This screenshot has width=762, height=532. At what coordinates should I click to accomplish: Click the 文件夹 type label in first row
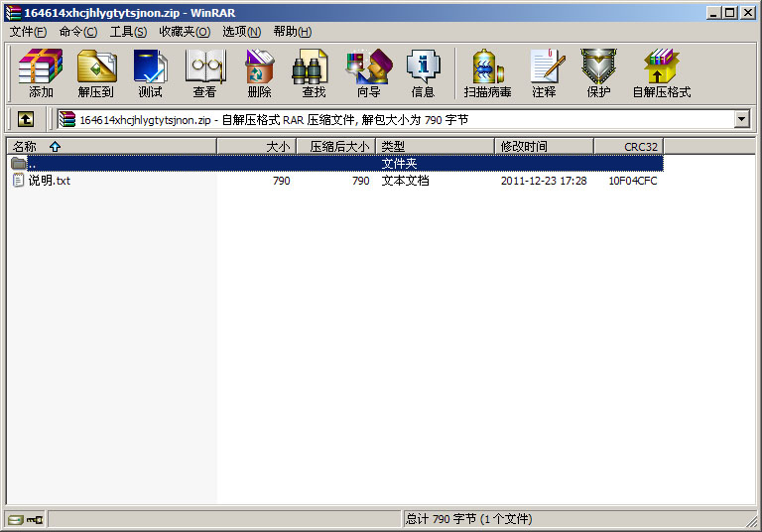(399, 164)
